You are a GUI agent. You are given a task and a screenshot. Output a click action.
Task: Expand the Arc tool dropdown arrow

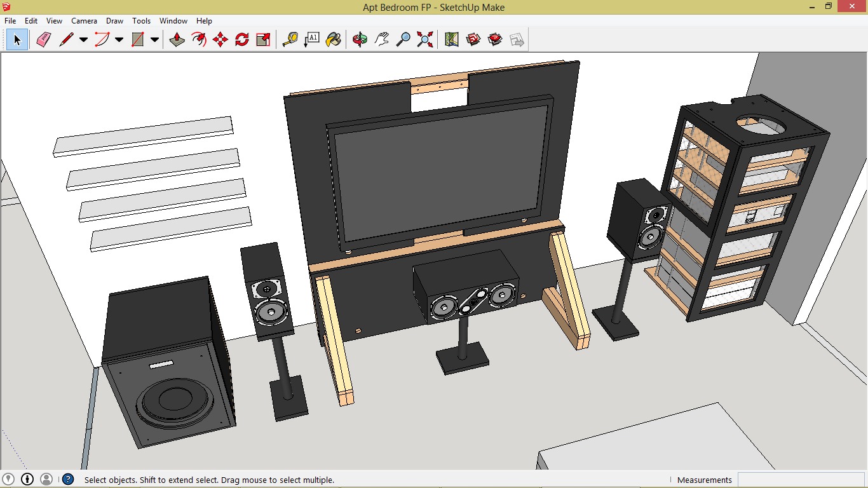tap(119, 40)
